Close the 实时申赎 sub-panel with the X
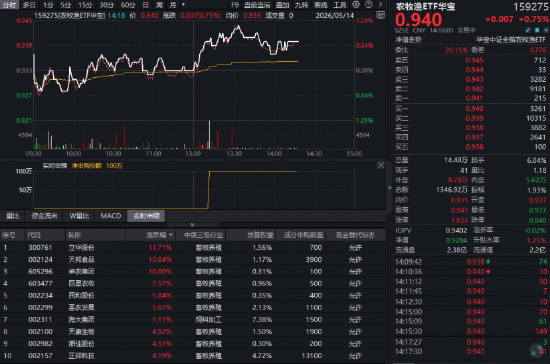This screenshot has width=550, height=364. click(x=381, y=165)
